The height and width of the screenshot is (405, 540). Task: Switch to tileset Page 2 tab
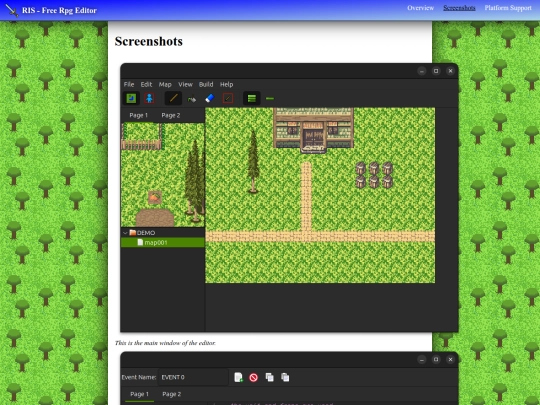click(171, 115)
